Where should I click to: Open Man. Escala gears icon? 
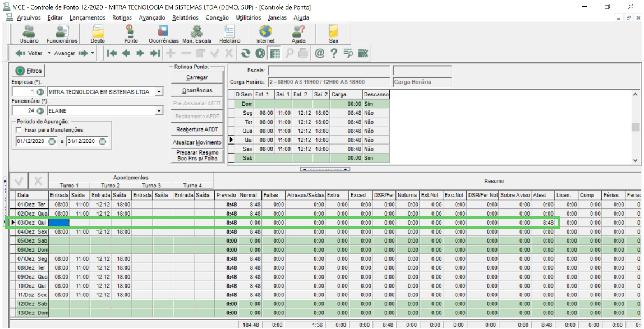[x=197, y=34]
